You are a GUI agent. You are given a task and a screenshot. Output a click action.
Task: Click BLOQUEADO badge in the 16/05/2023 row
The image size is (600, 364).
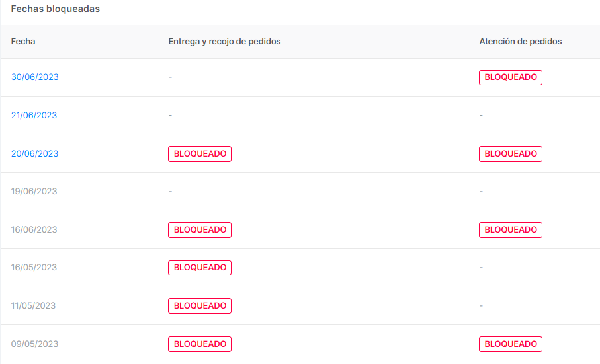pos(200,268)
